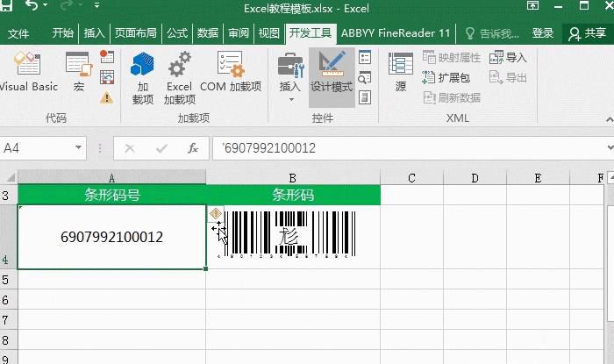Switch to the 数据 data tab
Image resolution: width=614 pixels, height=364 pixels.
point(208,33)
